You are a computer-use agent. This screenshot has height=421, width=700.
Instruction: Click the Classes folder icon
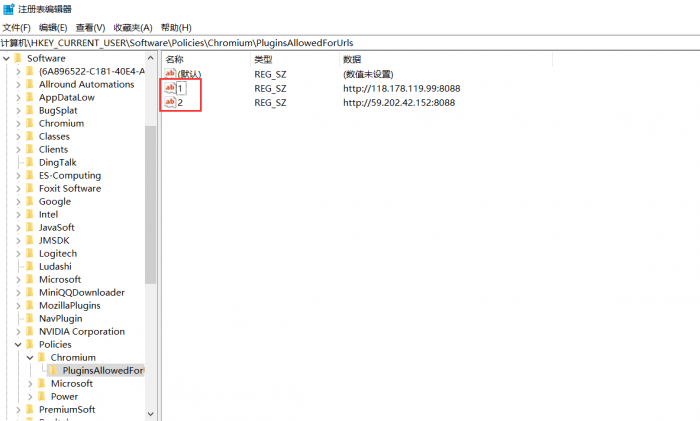tap(30, 136)
